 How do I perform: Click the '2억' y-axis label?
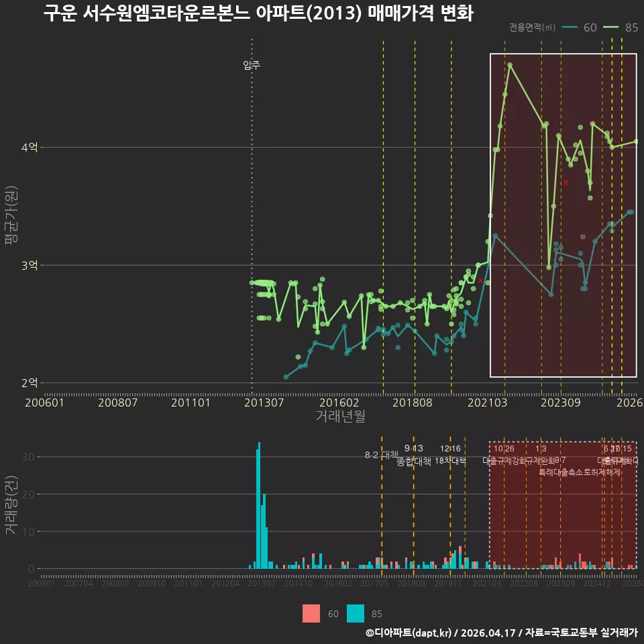click(x=30, y=383)
